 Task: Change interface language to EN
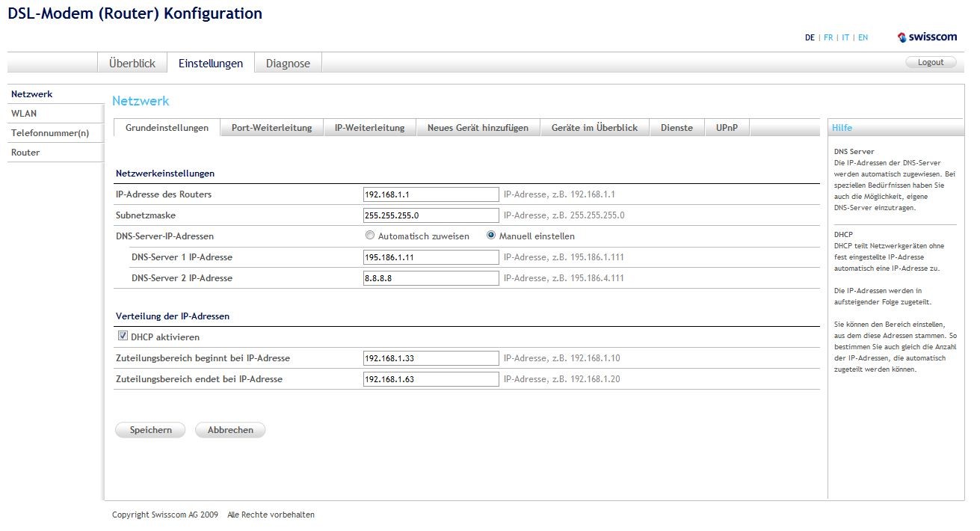pos(863,37)
